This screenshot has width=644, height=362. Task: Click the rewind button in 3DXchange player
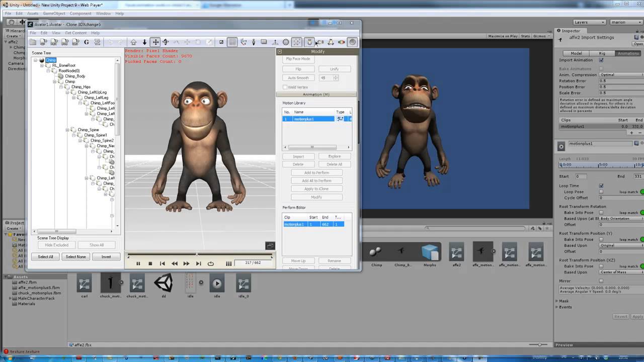pyautogui.click(x=174, y=263)
